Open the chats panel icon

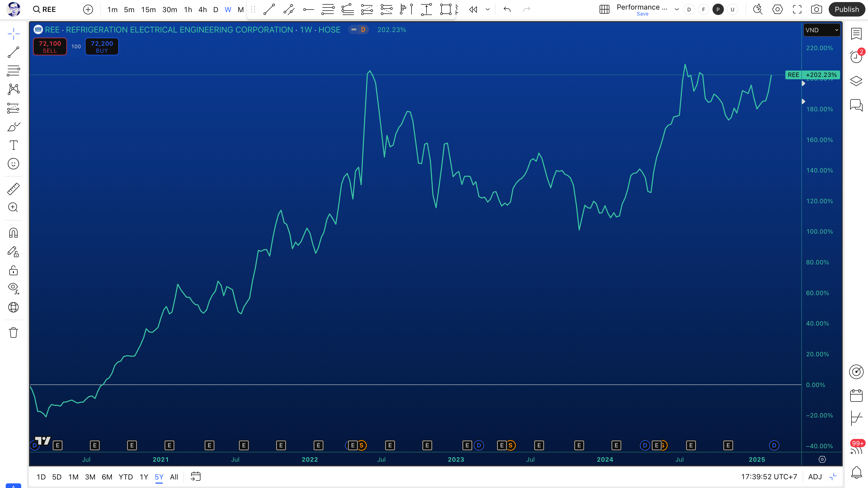[856, 105]
